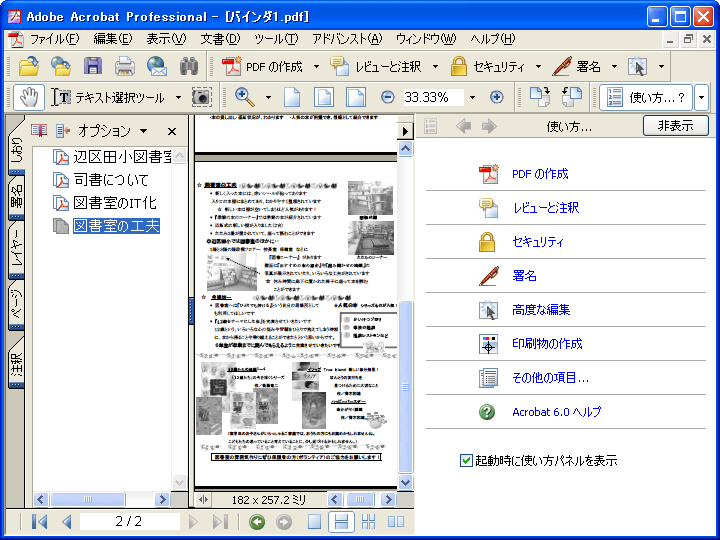Open the オプション menu in bookmarks panel

point(112,131)
